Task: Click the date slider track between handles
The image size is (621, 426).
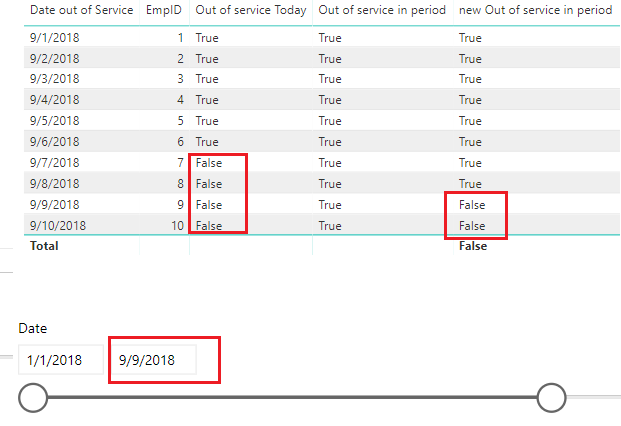Action: [x=292, y=397]
